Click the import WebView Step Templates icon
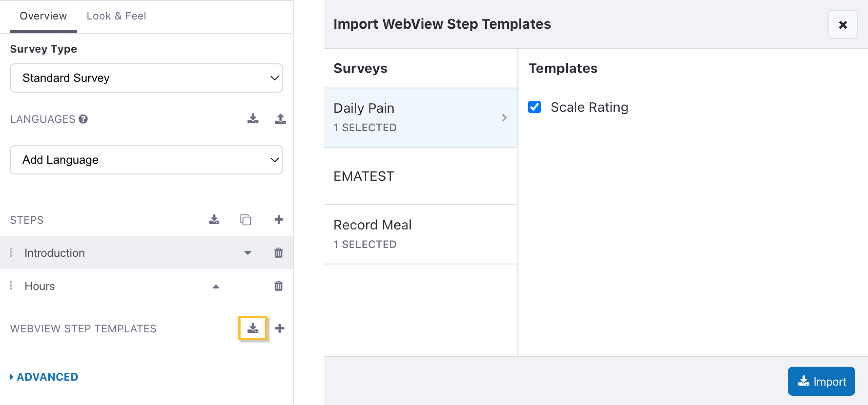Screen dimensions: 868x405 tap(253, 328)
